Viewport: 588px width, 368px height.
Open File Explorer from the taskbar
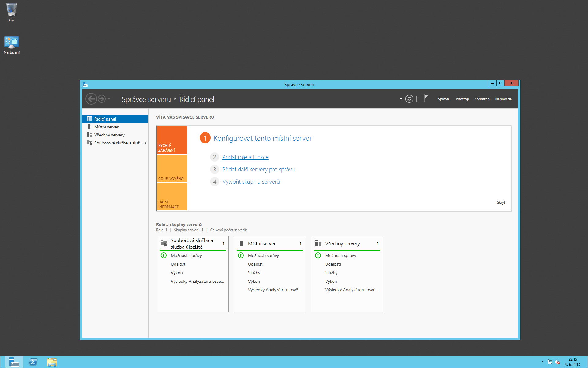[52, 362]
